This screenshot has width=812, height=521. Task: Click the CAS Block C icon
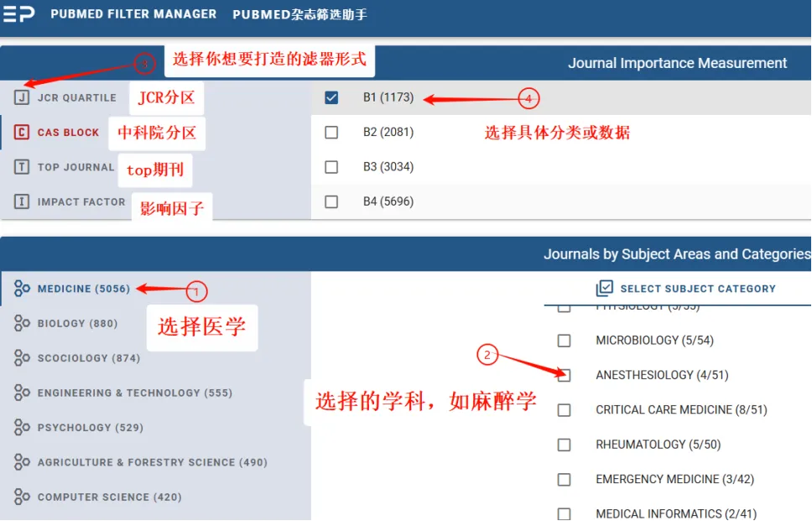pos(21,132)
